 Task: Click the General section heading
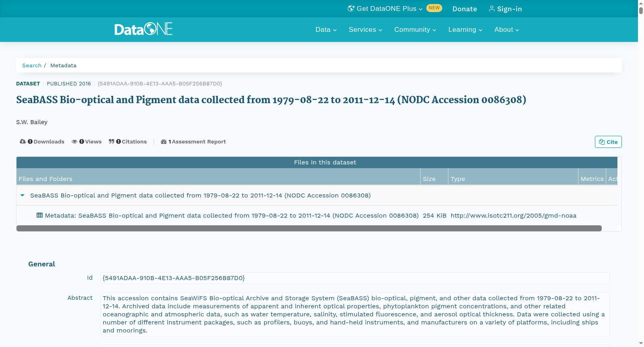pyautogui.click(x=41, y=264)
